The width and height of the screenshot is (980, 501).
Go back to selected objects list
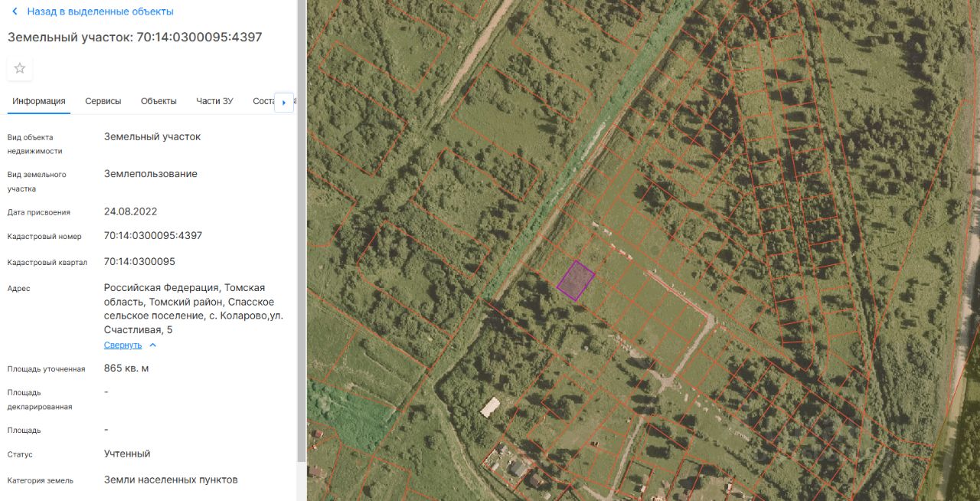[x=100, y=11]
